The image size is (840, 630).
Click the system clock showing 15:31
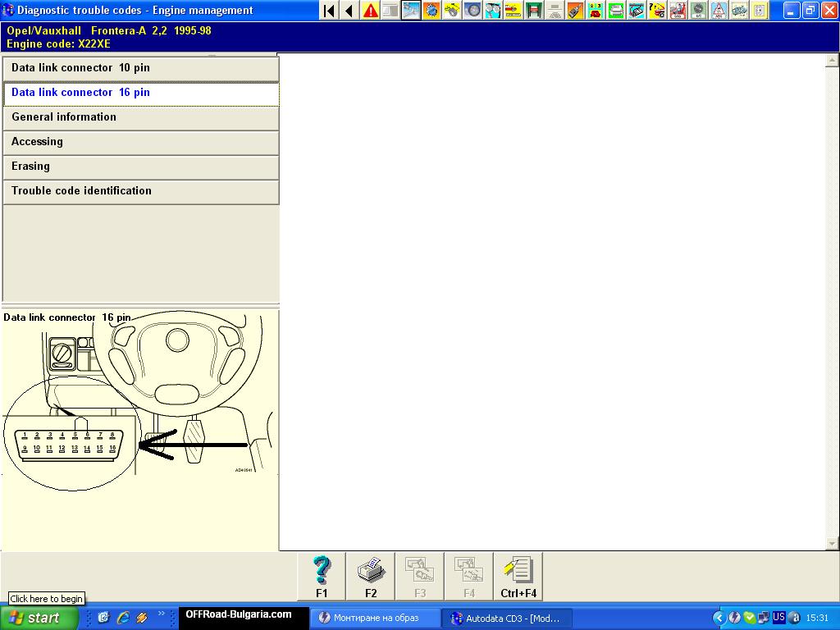(x=817, y=618)
